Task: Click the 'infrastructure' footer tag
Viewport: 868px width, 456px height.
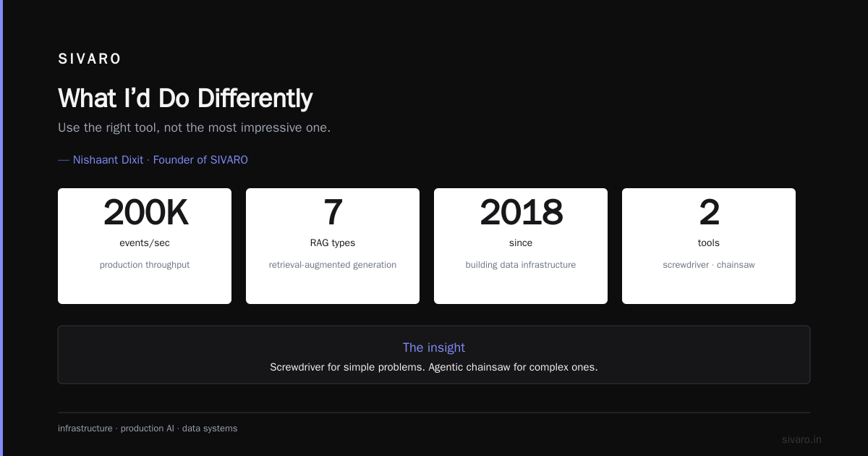Action: point(85,428)
